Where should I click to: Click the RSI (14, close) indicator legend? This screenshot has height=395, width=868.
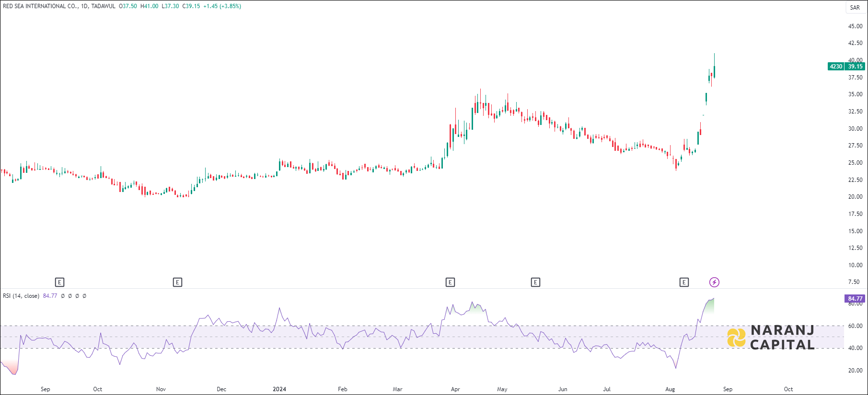(21, 296)
